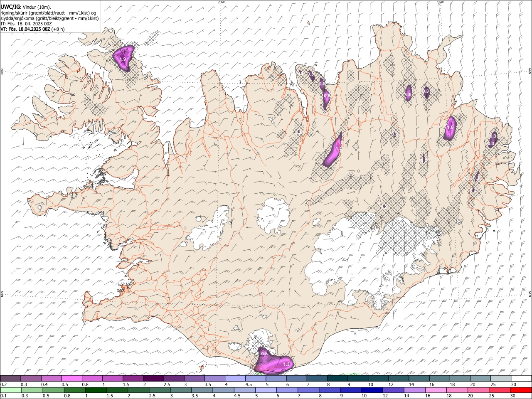Pick the bright red lower swatch starting at 30

point(521,390)
